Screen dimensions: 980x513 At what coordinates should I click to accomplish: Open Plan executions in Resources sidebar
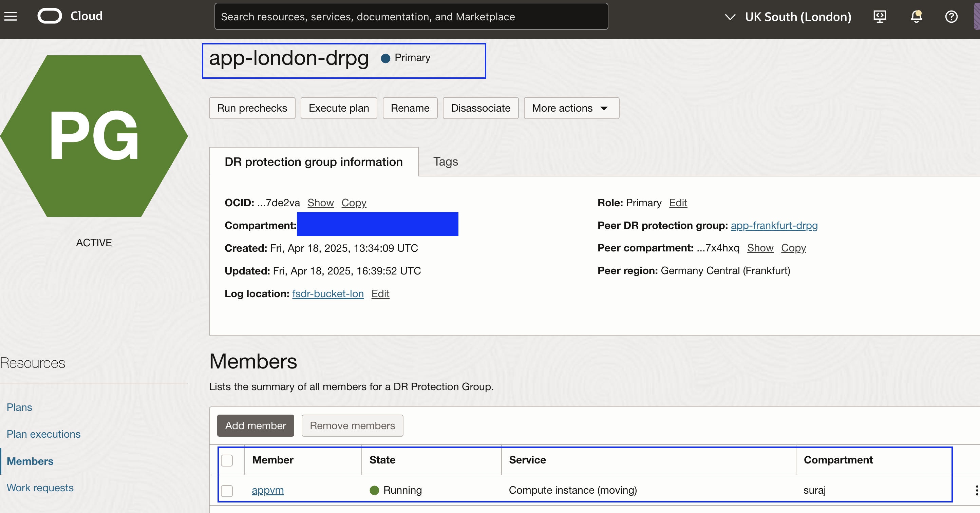(x=44, y=434)
